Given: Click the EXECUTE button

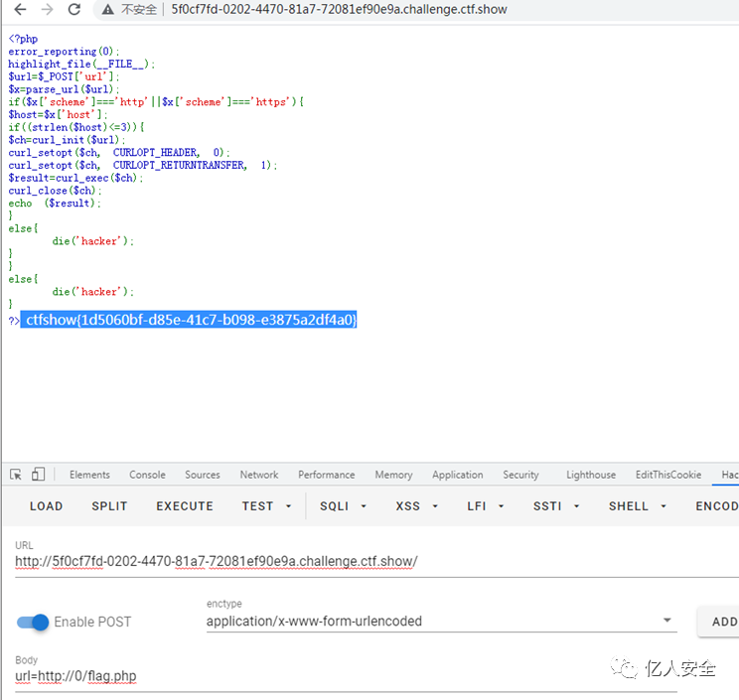Looking at the screenshot, I should 185,506.
